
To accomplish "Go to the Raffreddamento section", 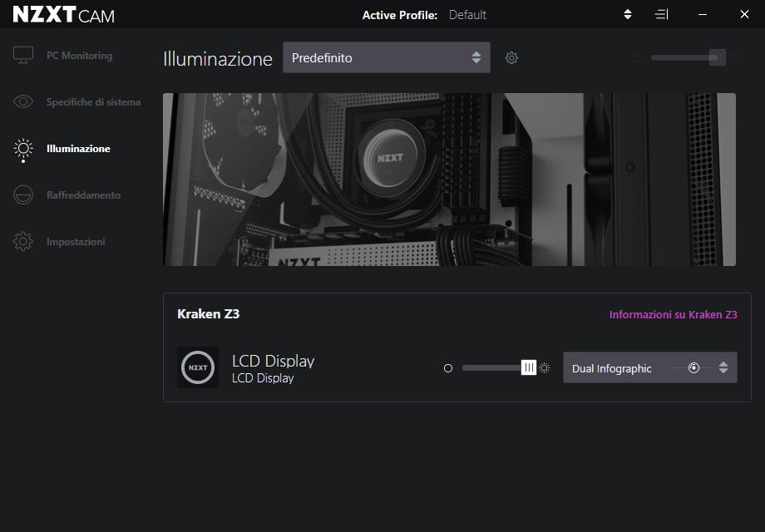I will (83, 195).
